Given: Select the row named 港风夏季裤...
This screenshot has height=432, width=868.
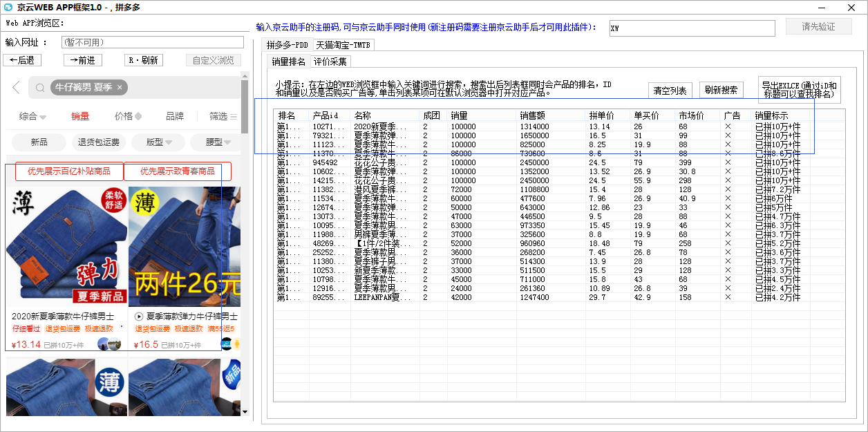Looking at the screenshot, I should point(560,189).
